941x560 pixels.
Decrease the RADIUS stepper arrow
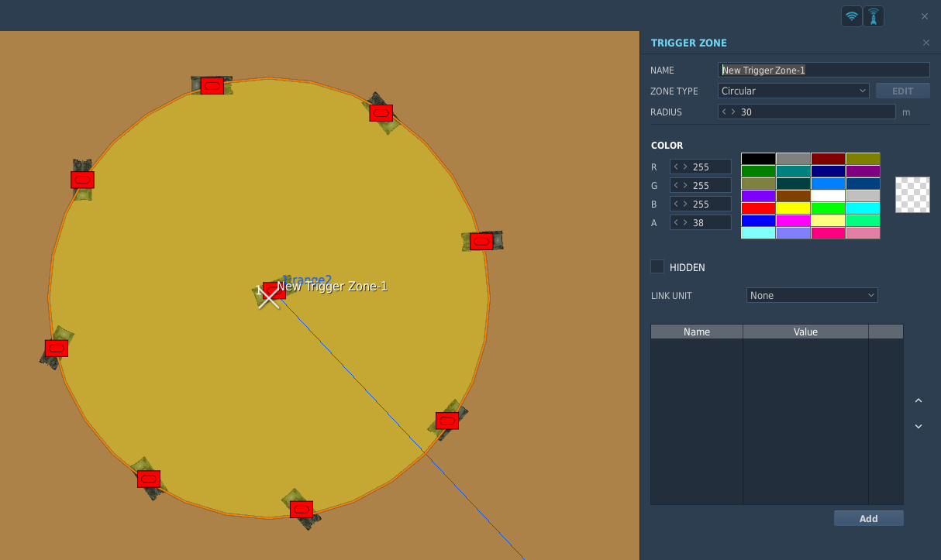724,112
